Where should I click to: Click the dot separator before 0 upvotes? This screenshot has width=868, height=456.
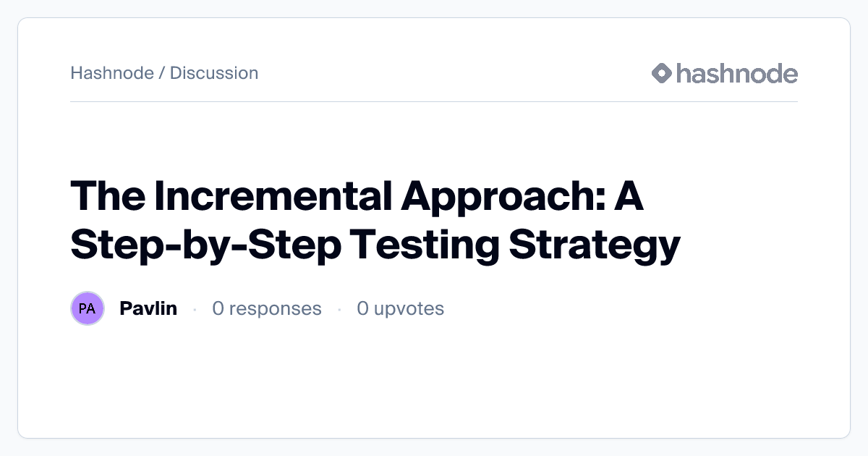[x=339, y=309]
